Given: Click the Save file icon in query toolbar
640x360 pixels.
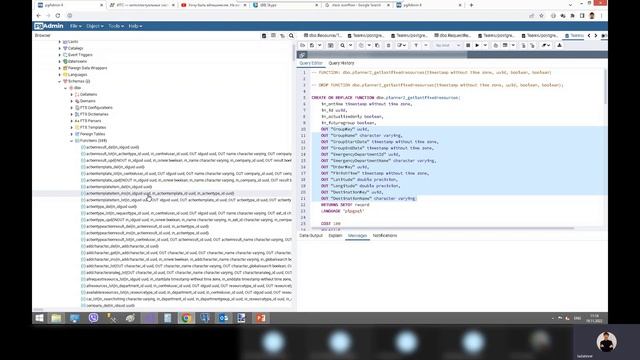Looking at the screenshot, I should pyautogui.click(x=312, y=45).
